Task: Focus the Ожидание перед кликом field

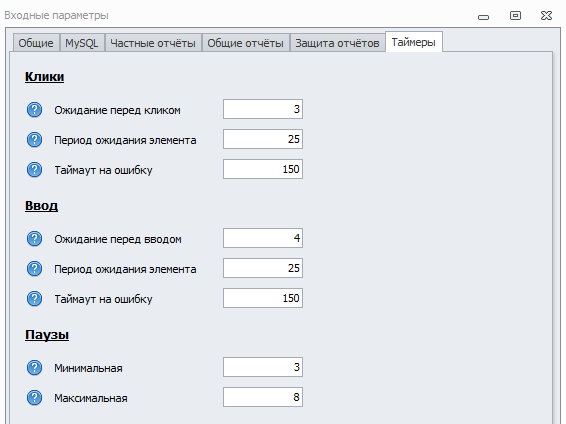Action: 263,109
